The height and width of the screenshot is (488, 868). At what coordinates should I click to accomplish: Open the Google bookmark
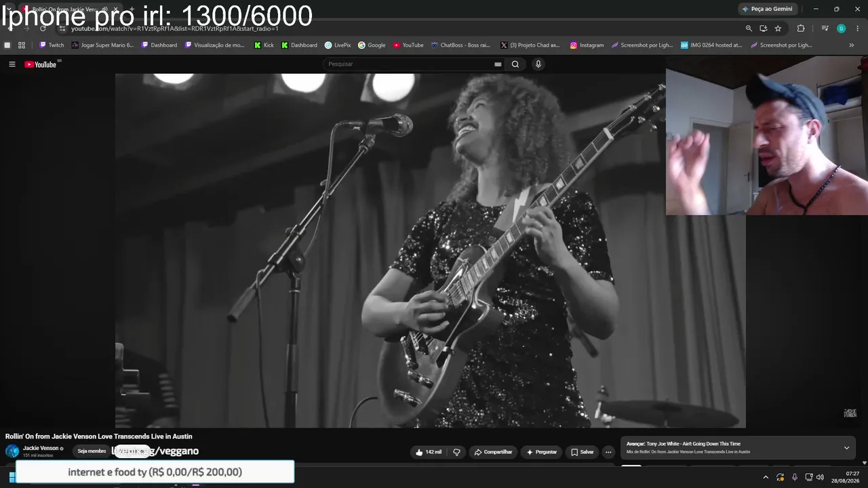pos(372,45)
